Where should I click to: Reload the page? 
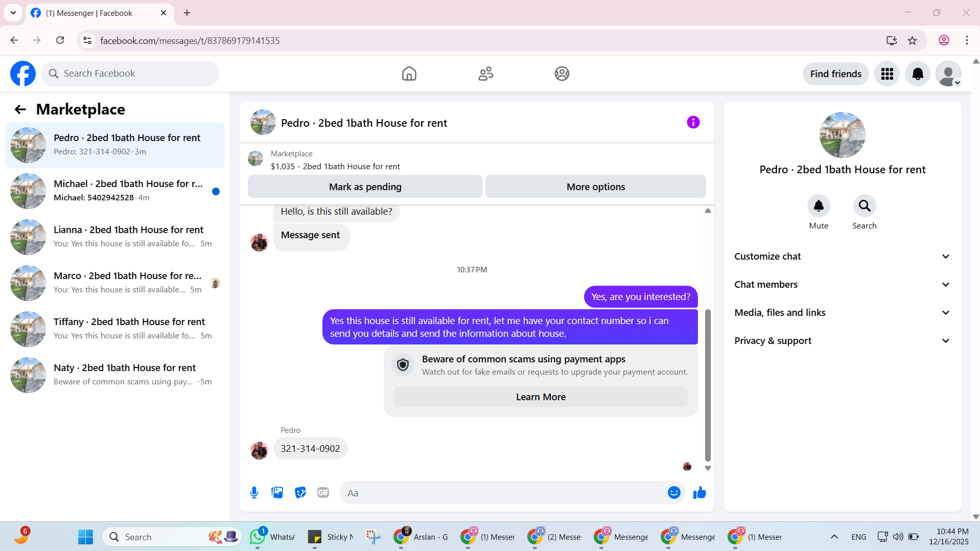[60, 40]
